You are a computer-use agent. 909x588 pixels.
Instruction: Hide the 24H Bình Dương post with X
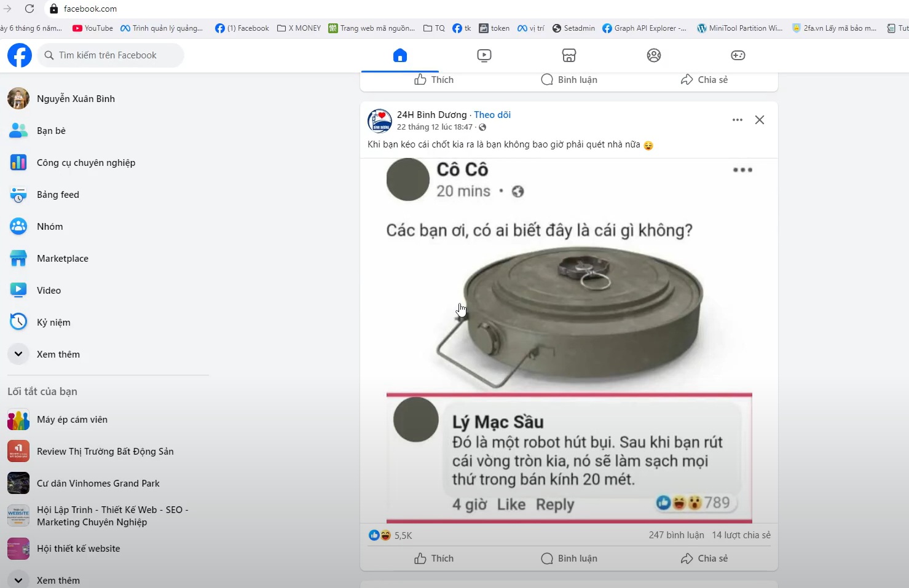tap(760, 120)
